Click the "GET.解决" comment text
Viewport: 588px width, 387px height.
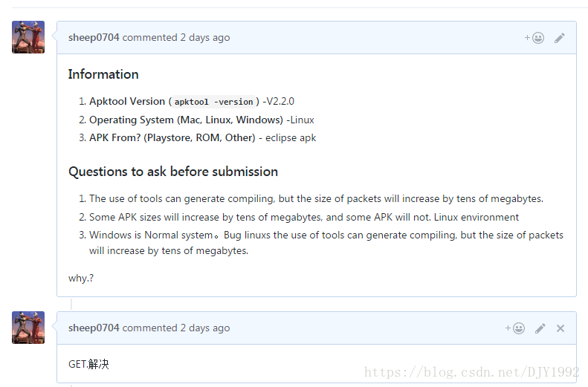89,365
